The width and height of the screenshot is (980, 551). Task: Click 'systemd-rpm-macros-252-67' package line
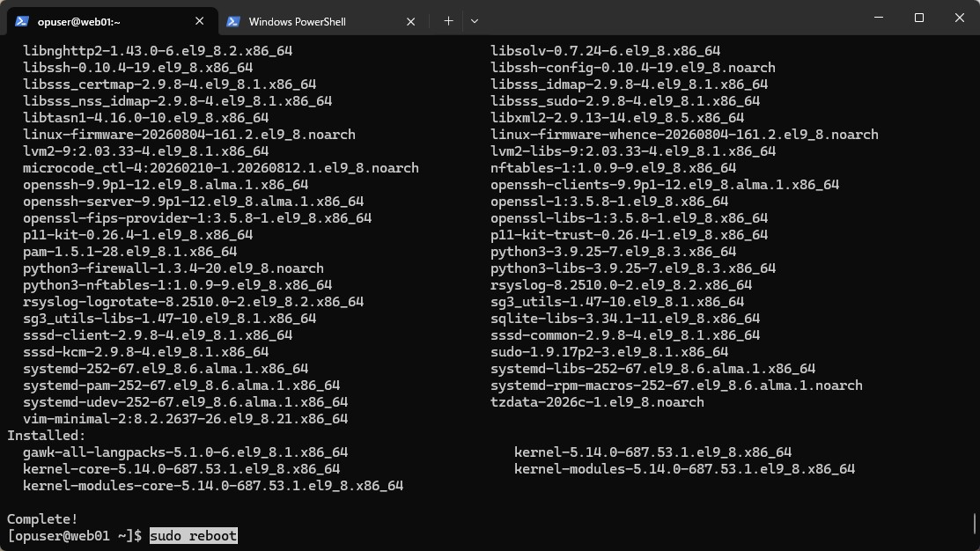[676, 385]
